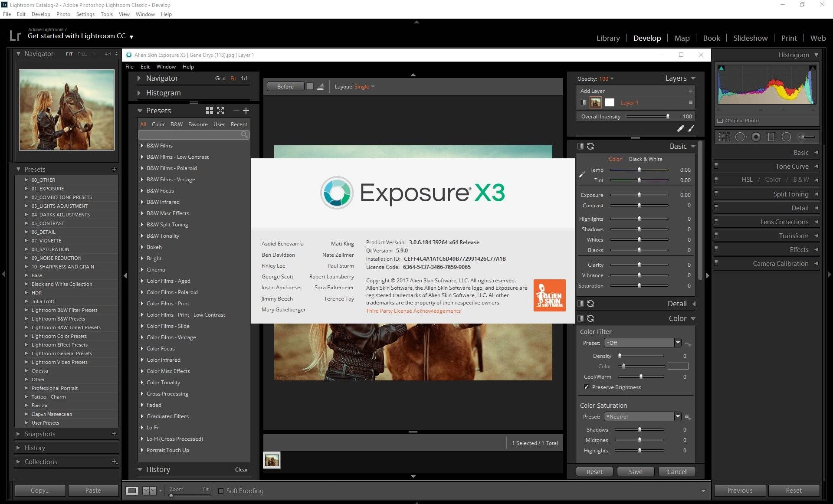Open the Layer 1 options menu icon
Viewport: 833px width, 504px height.
[x=690, y=102]
